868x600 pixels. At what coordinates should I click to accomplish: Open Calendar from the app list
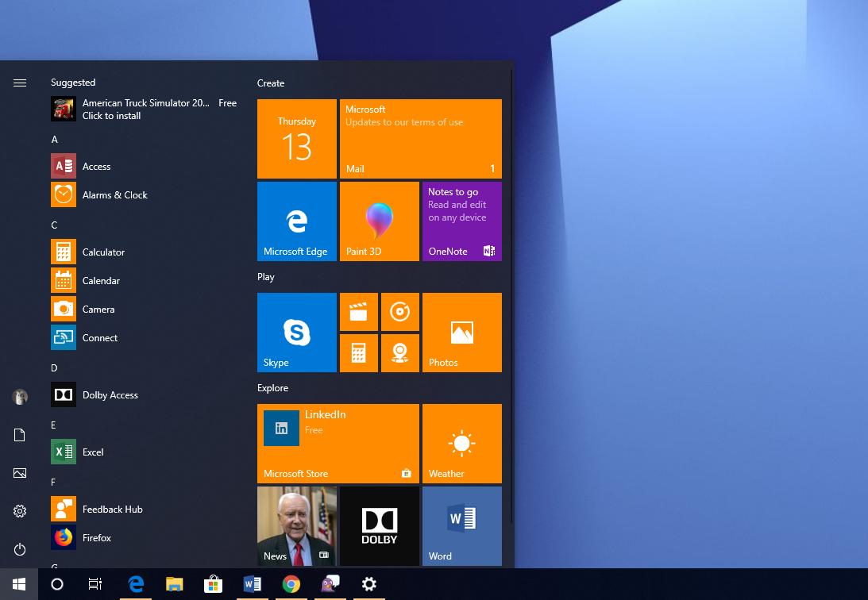pos(144,281)
